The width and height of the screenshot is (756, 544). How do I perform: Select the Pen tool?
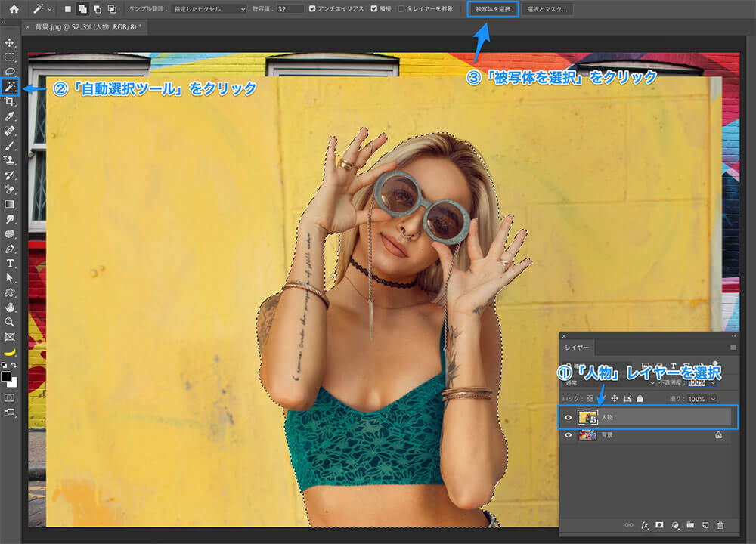[x=10, y=249]
